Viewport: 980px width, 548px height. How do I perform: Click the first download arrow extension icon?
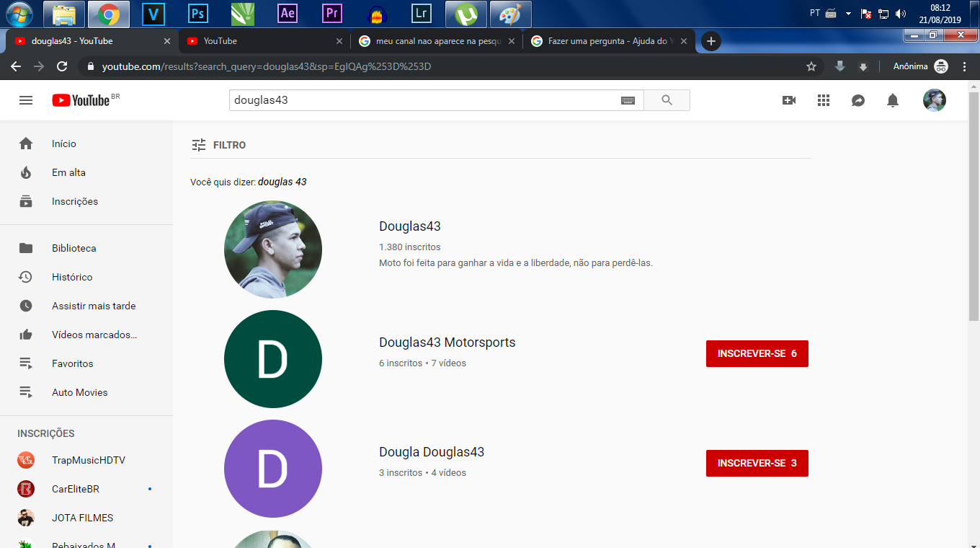[x=839, y=66]
